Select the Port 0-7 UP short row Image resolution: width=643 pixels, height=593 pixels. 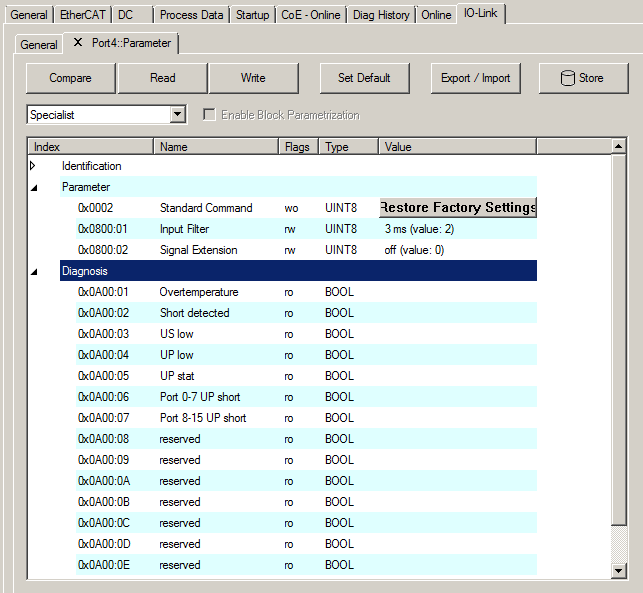click(x=307, y=397)
